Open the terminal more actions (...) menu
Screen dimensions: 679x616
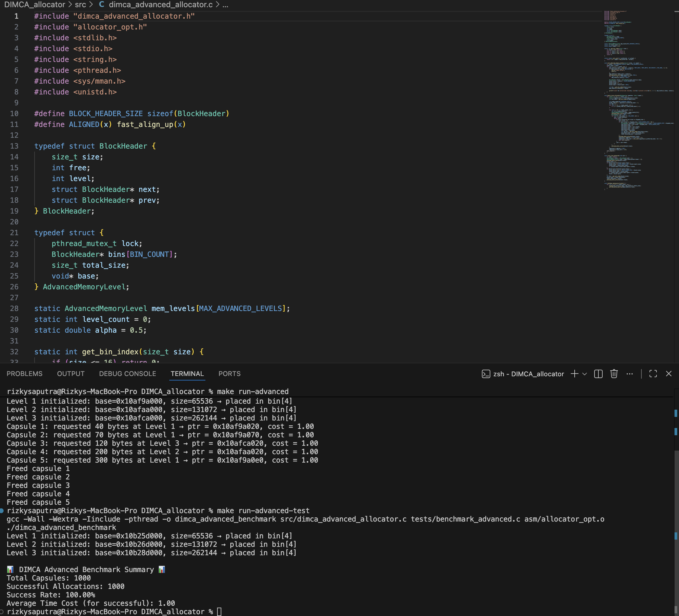[630, 374]
